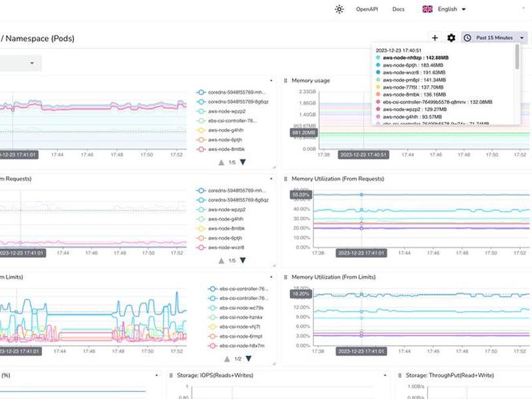
Task: Click the color dot beside aws-node-g4hlh : 93.57MB
Action: [378, 117]
